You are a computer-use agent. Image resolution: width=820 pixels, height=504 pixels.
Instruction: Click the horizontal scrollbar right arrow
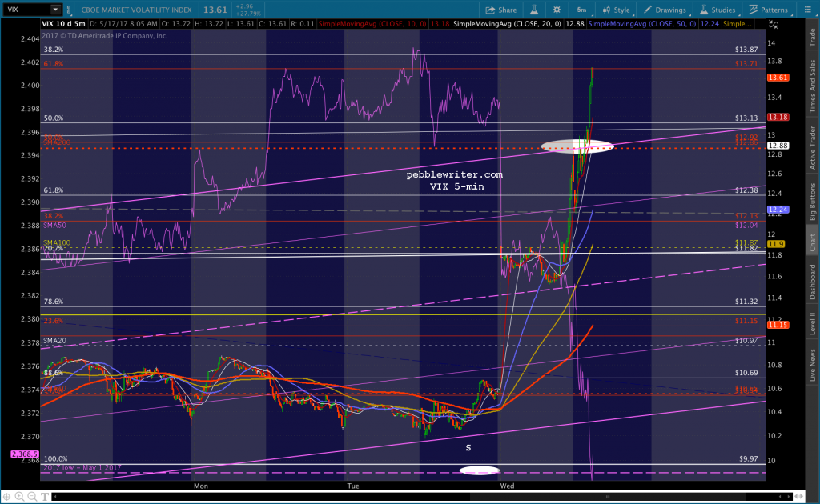point(789,497)
